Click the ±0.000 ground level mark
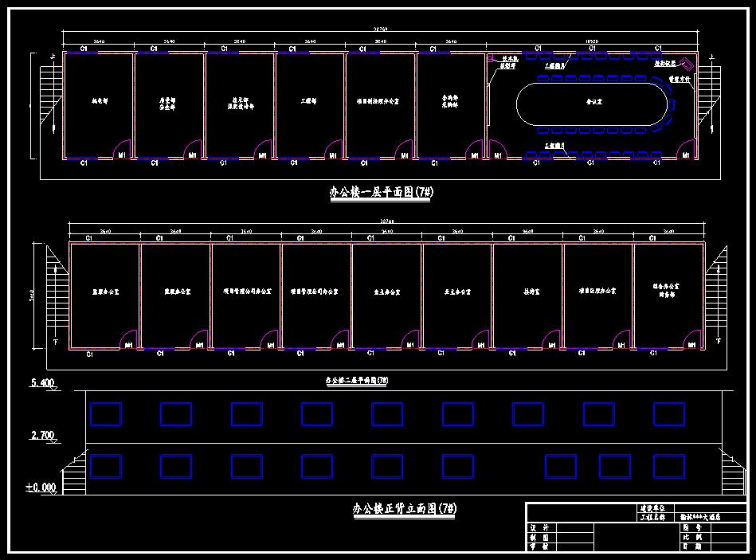Viewport: 756px width, 560px height. pyautogui.click(x=41, y=488)
